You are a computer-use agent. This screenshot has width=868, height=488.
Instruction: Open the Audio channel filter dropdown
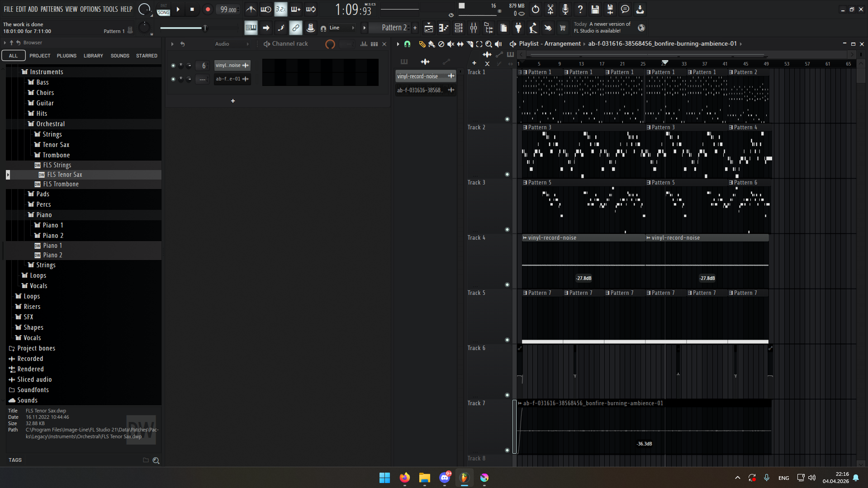(x=232, y=44)
